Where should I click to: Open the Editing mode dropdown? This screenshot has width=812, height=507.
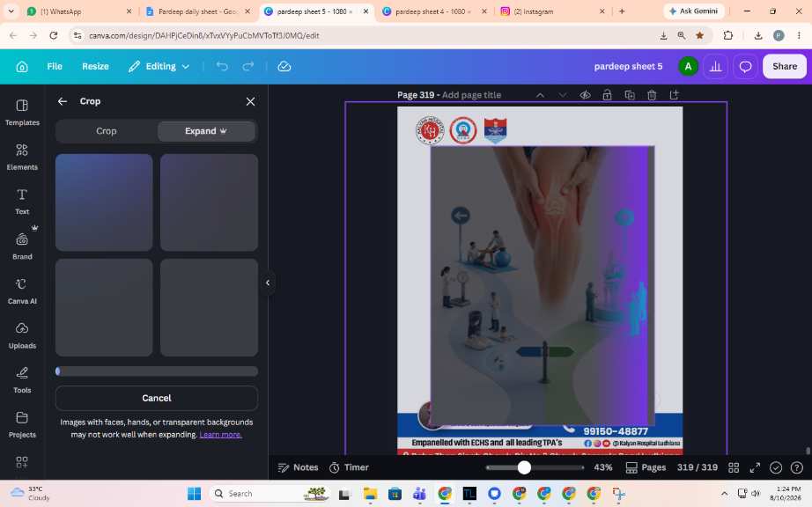[159, 66]
